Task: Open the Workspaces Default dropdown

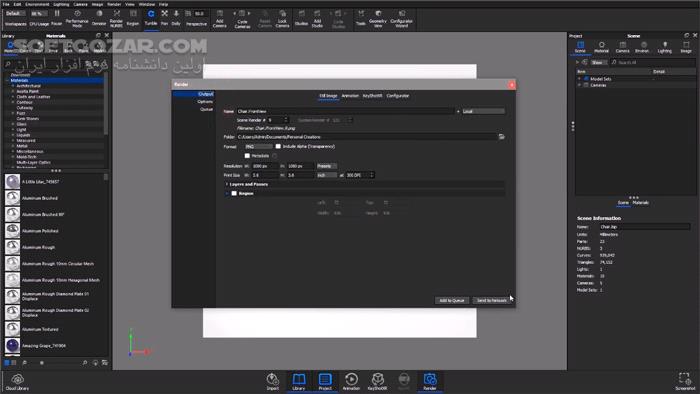Action: tap(15, 14)
